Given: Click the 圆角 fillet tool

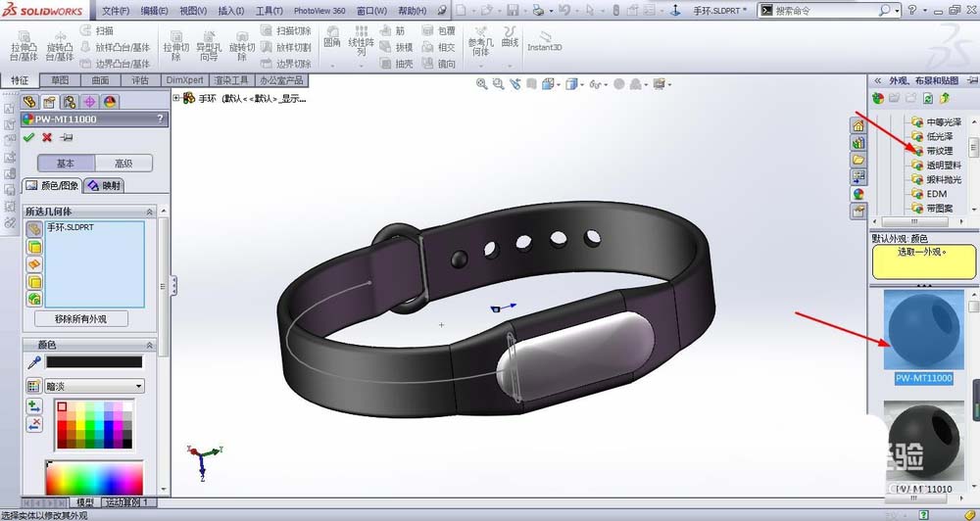Looking at the screenshot, I should (x=332, y=37).
